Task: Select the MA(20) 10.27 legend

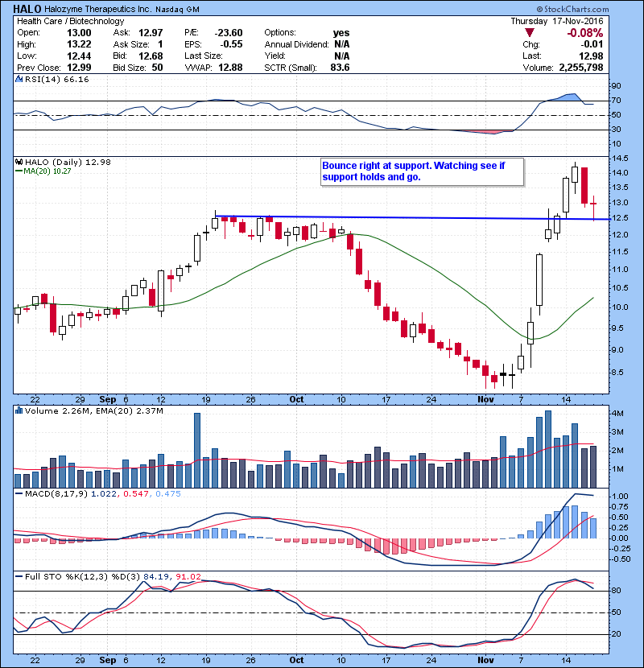Action: coord(43,171)
